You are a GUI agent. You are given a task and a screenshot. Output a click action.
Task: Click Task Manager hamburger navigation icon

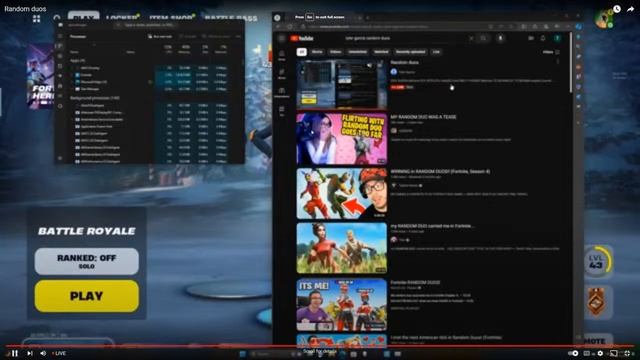pos(60,36)
